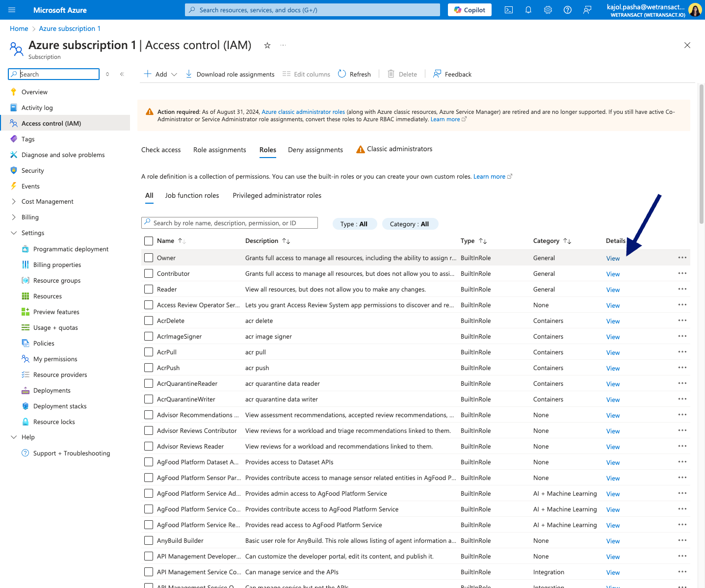This screenshot has width=705, height=588.
Task: Collapse the left sidebar menu
Action: 122,74
